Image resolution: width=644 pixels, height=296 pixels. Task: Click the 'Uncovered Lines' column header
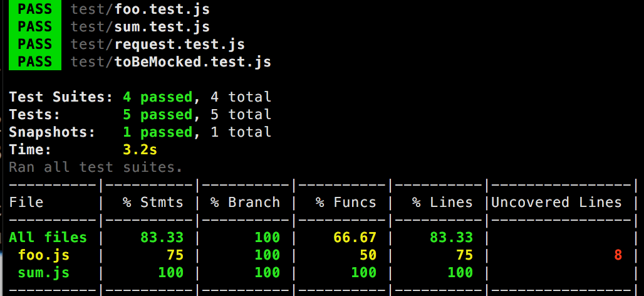coord(556,203)
